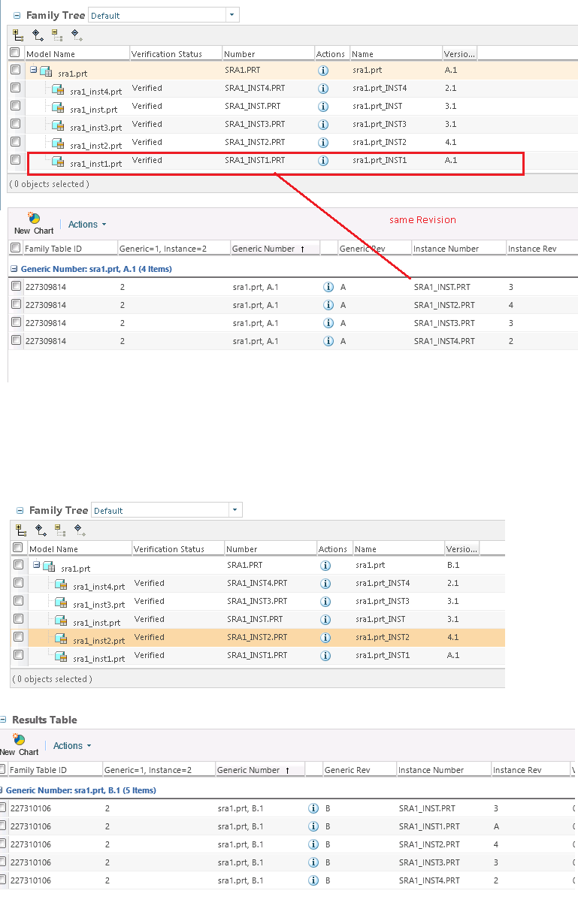
Task: Open info icon for SRA1_INST1.PRT in A.1 tree
Action: [x=323, y=161]
